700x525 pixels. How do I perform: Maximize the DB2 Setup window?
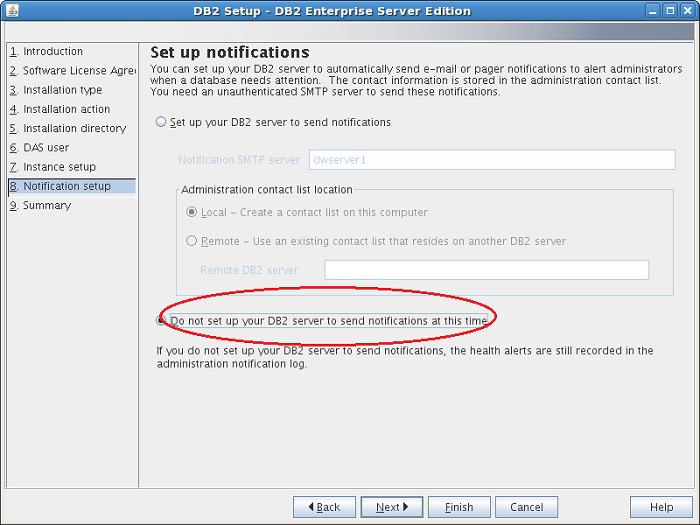pyautogui.click(x=670, y=11)
